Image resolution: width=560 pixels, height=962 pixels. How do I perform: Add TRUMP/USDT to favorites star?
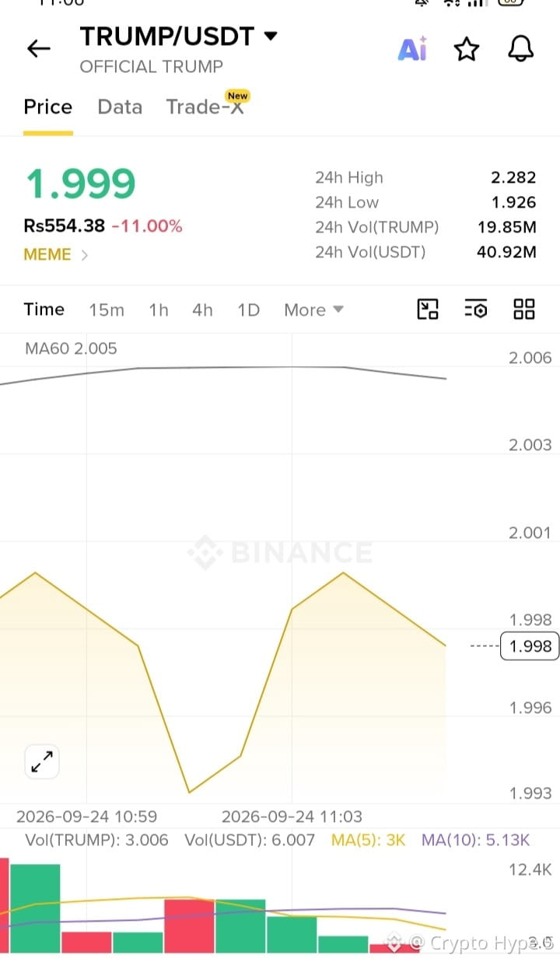coord(466,49)
